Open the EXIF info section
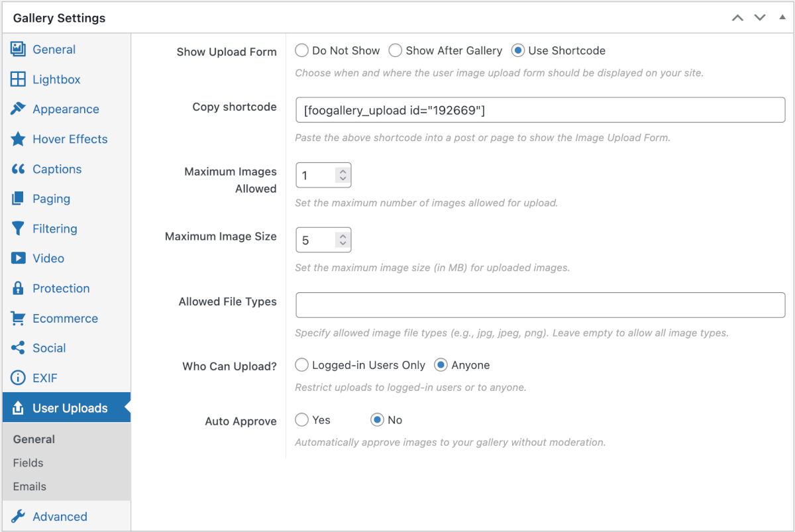 pyautogui.click(x=17, y=377)
